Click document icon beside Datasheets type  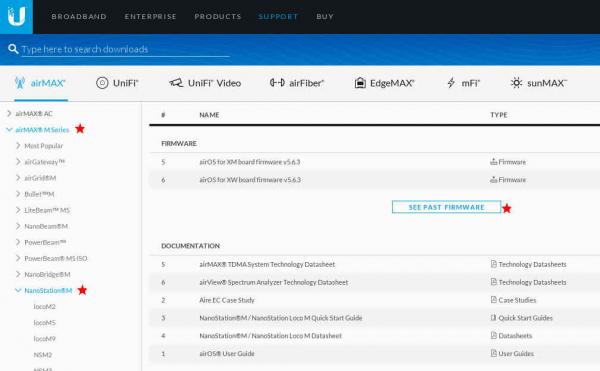coord(494,335)
